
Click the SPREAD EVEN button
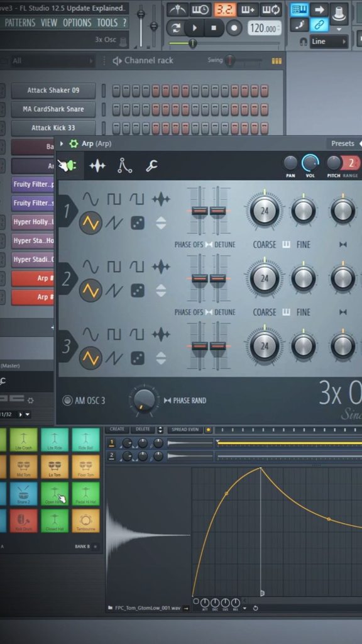pyautogui.click(x=185, y=430)
